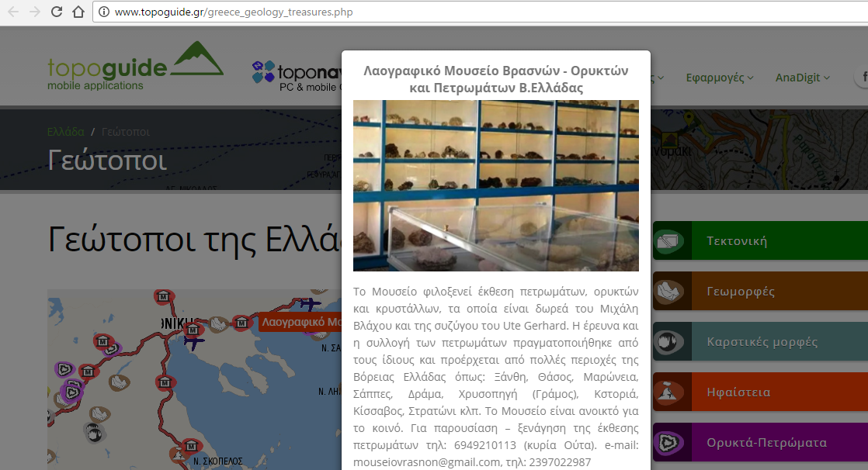Click the Ορυκτά-Πετρώματα mineral icon
The image size is (868, 470).
[x=672, y=443]
